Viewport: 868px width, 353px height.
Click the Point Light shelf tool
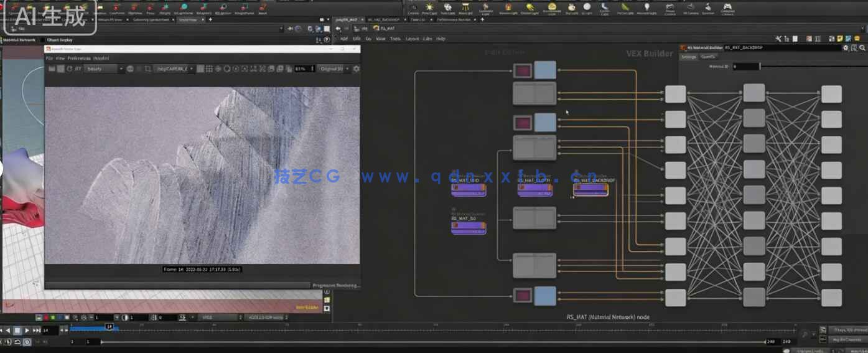[429, 8]
